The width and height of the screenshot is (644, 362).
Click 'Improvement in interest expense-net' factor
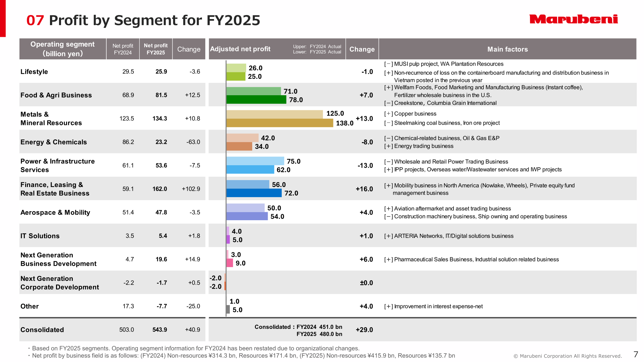tap(438, 306)
